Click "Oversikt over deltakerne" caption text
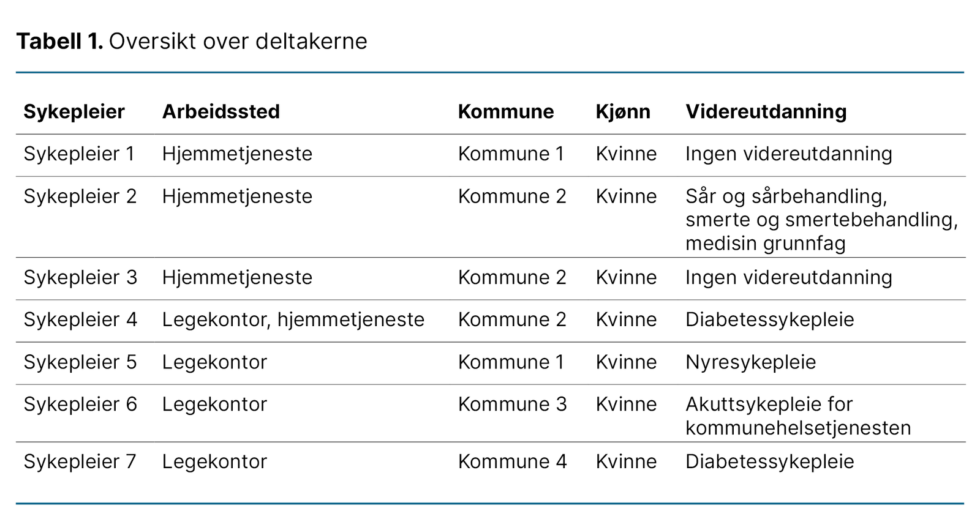 tap(238, 42)
